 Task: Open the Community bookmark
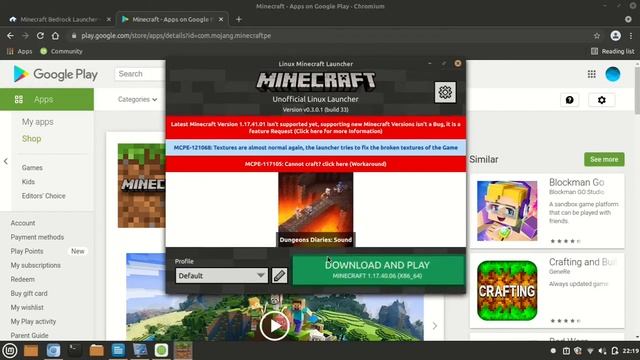click(61, 51)
